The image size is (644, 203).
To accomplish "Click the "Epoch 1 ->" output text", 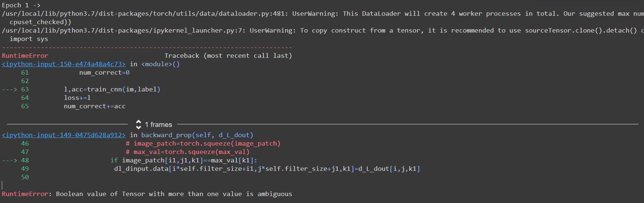I will click(x=21, y=5).
